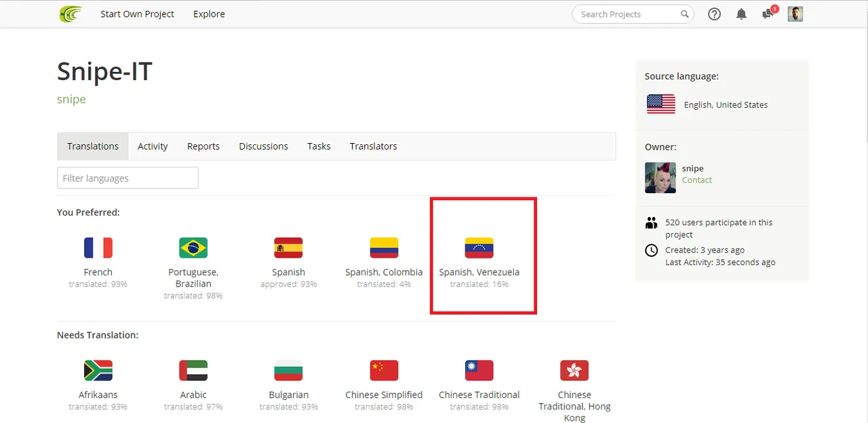Click 'You Preferred:' heading
This screenshot has height=423, width=868.
coord(88,212)
